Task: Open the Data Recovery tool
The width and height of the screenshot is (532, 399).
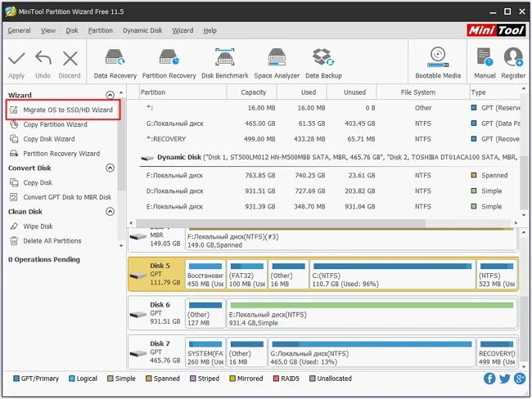Action: (x=115, y=64)
